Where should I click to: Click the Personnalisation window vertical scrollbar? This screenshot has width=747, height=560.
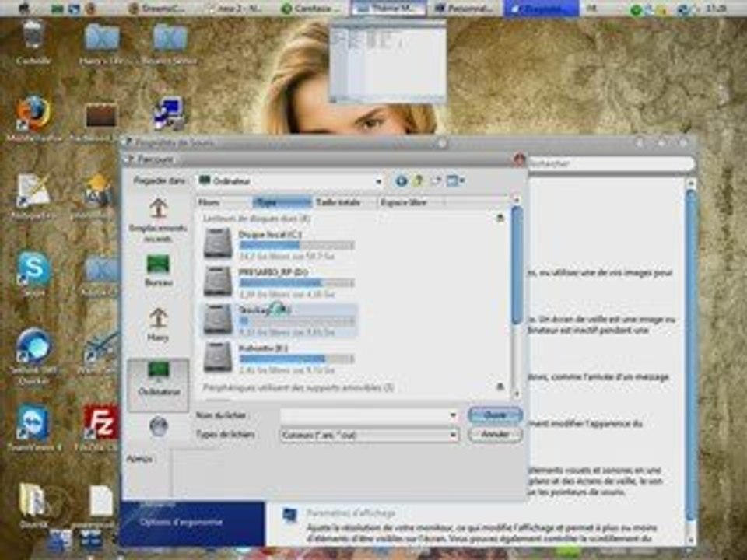click(x=691, y=355)
